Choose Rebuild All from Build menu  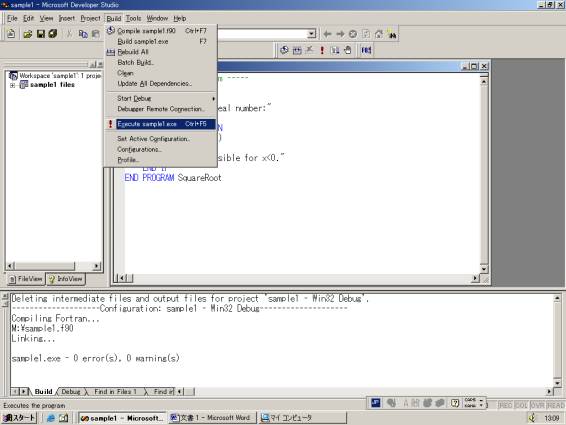[x=161, y=52]
